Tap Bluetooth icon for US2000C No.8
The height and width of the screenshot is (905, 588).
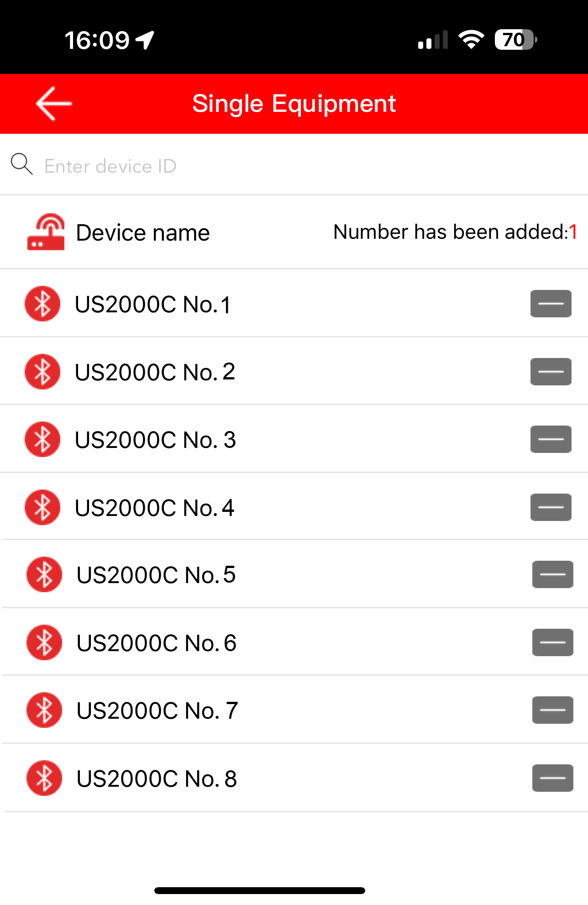(44, 778)
